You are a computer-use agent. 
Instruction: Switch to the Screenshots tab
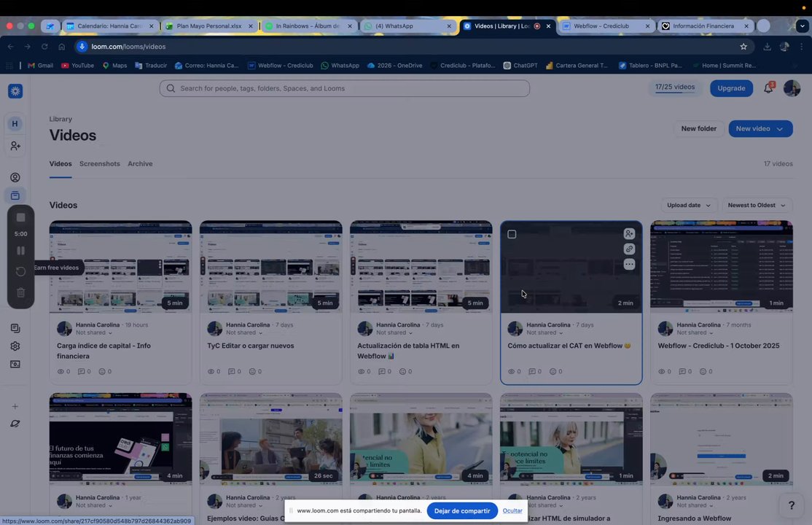(x=99, y=164)
